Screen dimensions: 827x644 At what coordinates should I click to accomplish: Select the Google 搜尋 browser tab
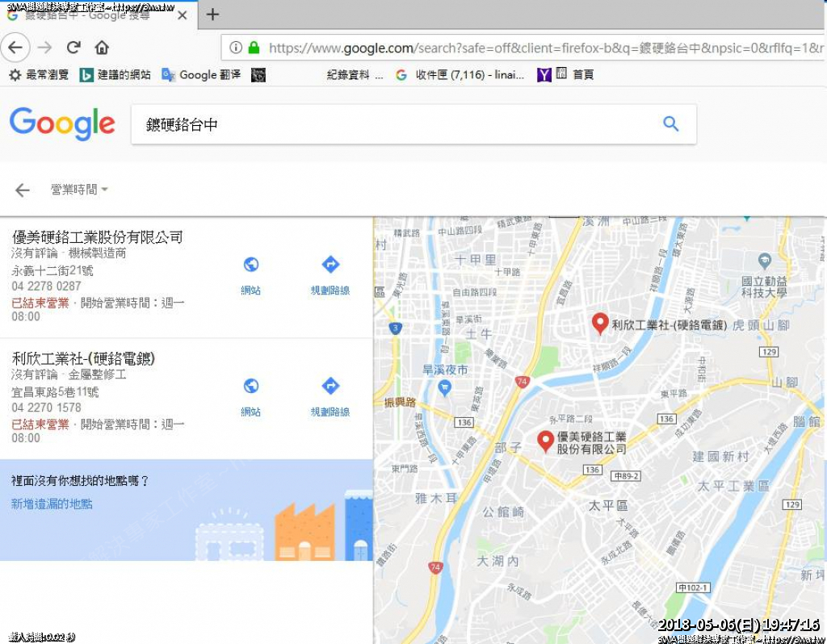(x=89, y=15)
